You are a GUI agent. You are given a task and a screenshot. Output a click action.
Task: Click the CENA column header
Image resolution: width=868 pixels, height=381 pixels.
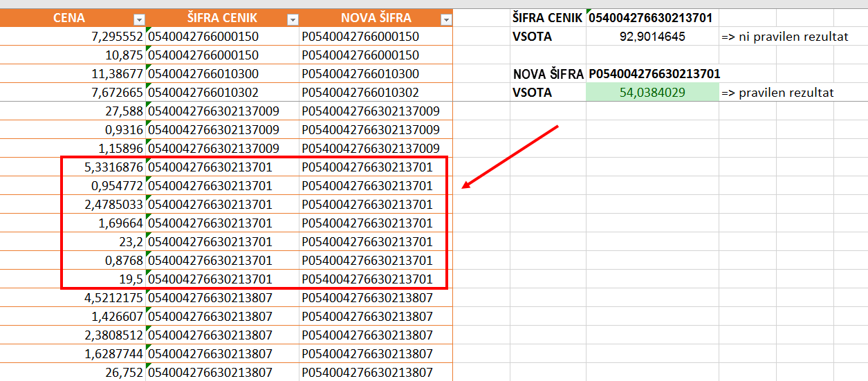[69, 19]
